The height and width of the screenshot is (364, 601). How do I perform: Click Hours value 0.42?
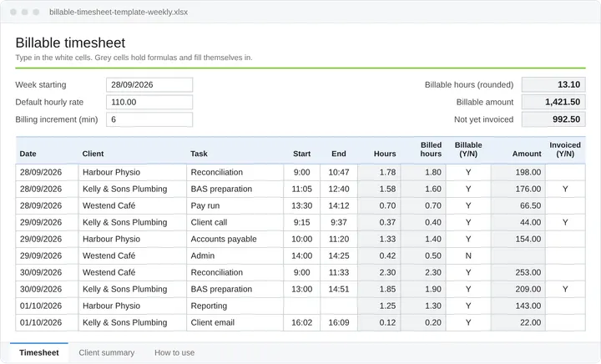click(380, 255)
